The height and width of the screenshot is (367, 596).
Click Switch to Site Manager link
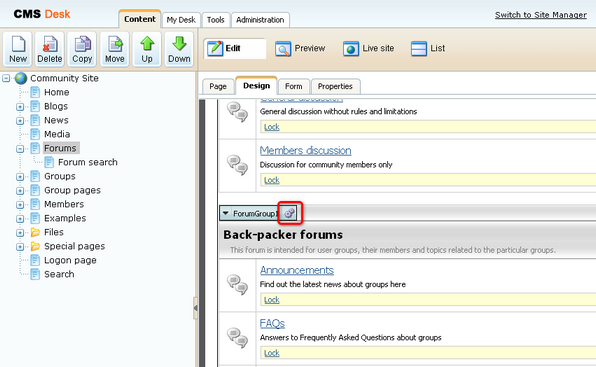tap(541, 15)
